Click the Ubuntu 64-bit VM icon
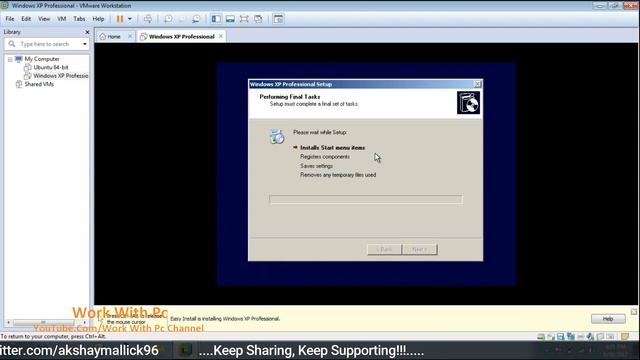This screenshot has width=640, height=360. tap(27, 67)
